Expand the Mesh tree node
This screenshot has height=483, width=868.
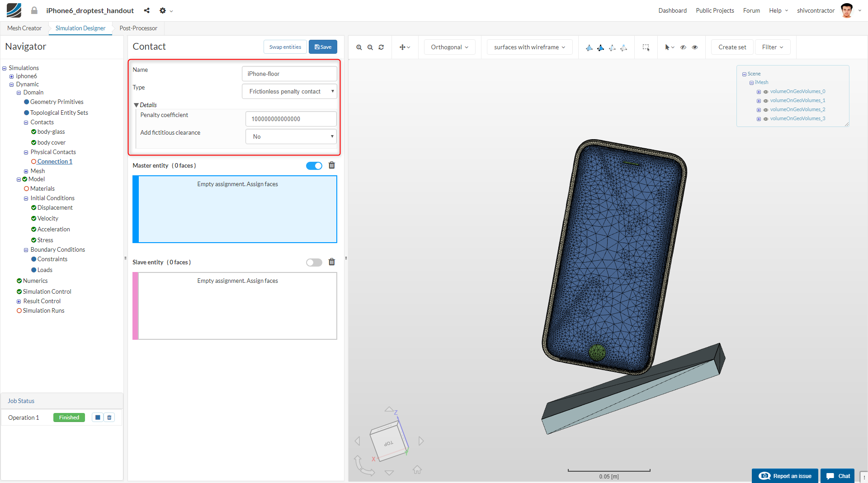26,171
